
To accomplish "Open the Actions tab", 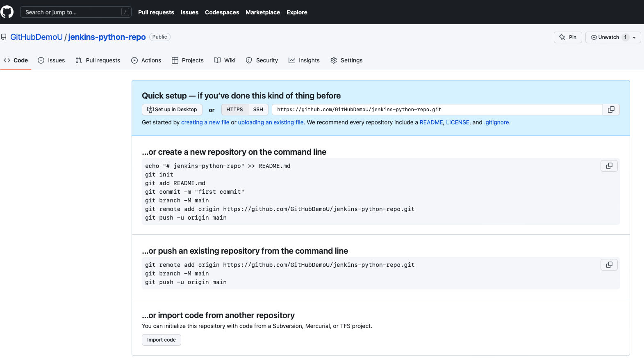I will click(146, 60).
